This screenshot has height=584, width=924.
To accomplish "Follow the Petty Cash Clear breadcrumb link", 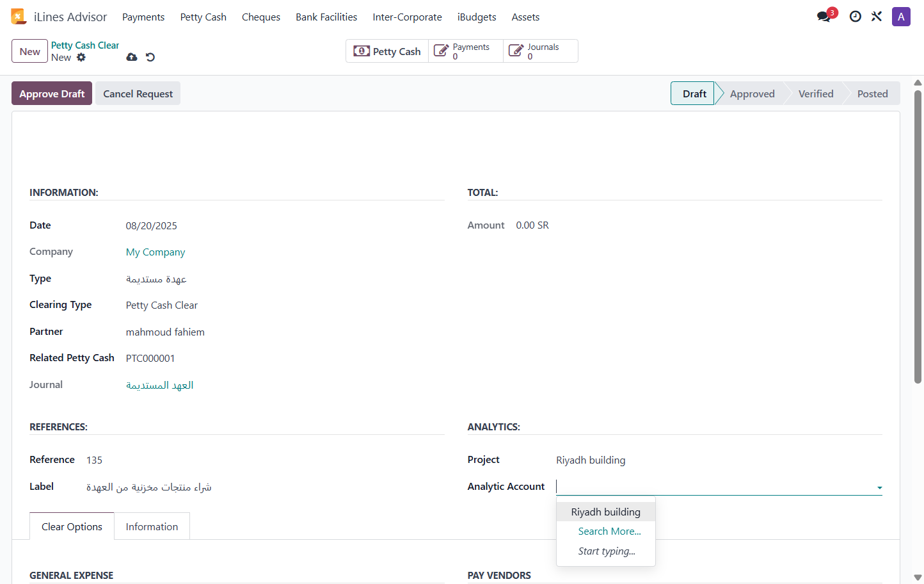I will click(85, 45).
